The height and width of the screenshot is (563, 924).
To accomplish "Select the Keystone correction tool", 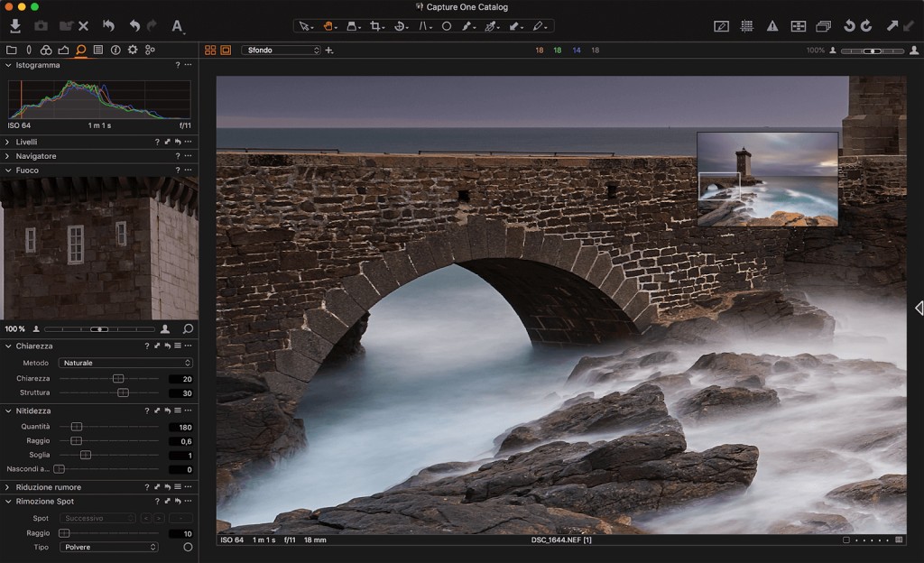I will 424,26.
